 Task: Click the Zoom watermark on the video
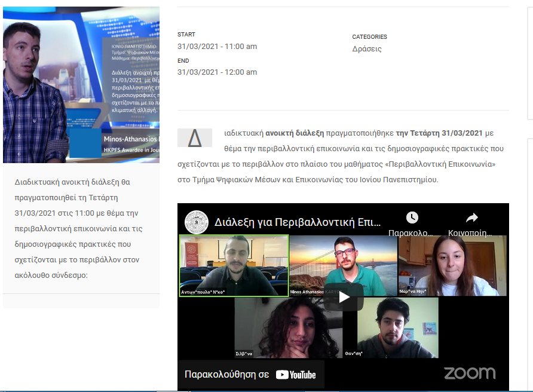pos(469,373)
